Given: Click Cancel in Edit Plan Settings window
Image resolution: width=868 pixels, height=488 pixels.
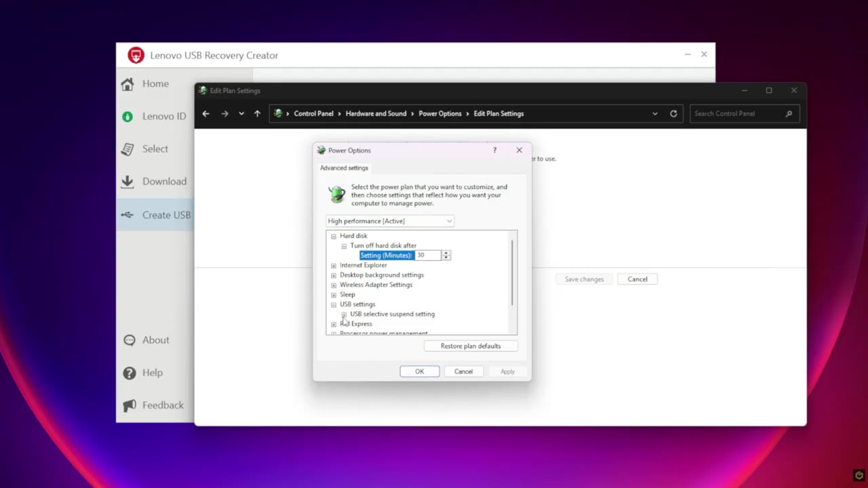Looking at the screenshot, I should pyautogui.click(x=637, y=279).
